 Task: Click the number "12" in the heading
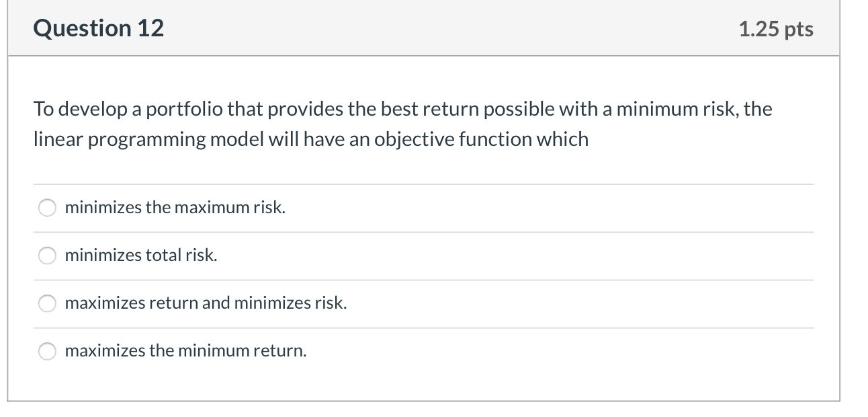coord(150,28)
